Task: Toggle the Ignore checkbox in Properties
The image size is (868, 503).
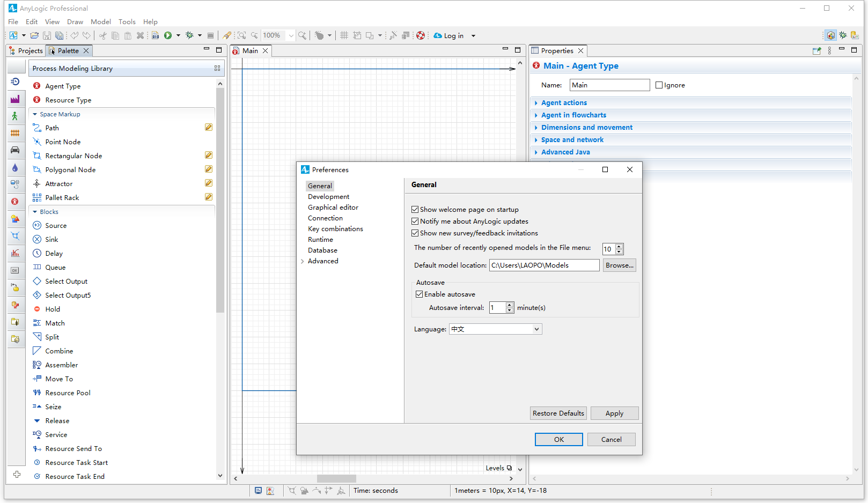Action: pos(659,85)
